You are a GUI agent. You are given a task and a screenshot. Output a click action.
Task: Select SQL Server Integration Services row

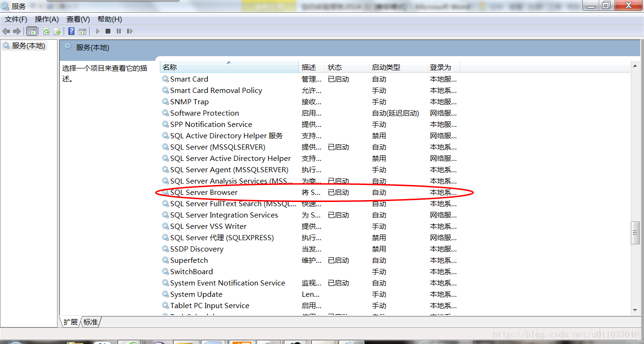coord(309,215)
